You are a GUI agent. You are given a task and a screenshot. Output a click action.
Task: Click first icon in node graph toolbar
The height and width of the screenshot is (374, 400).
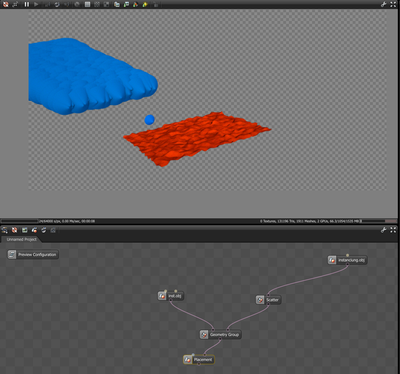coord(5,230)
